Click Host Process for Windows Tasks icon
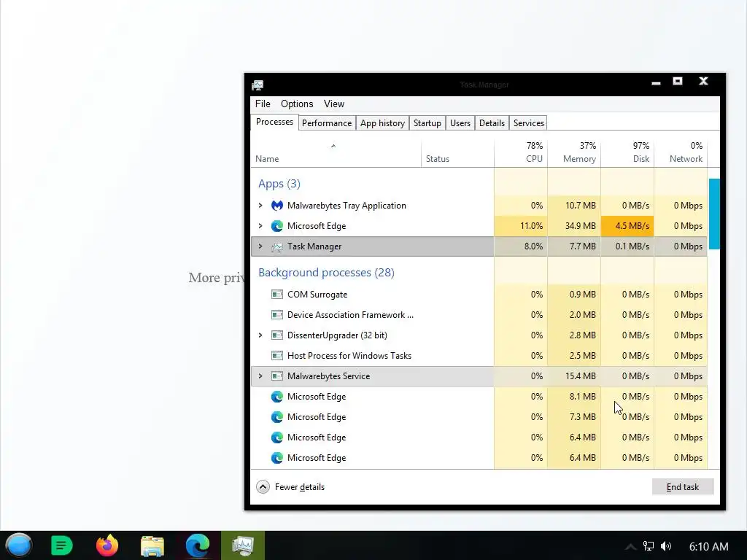The height and width of the screenshot is (560, 747). [x=276, y=356]
